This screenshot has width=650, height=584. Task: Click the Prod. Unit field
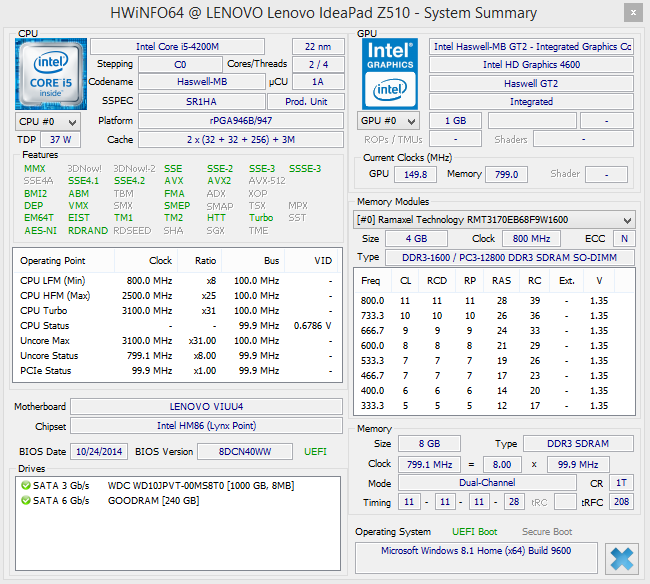click(306, 102)
